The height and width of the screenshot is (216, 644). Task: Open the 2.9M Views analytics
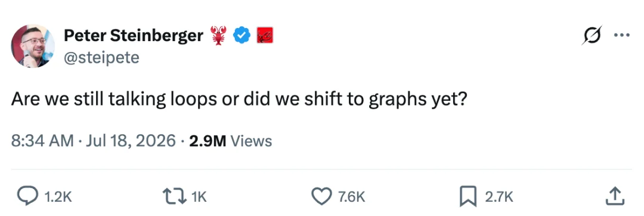pyautogui.click(x=230, y=141)
